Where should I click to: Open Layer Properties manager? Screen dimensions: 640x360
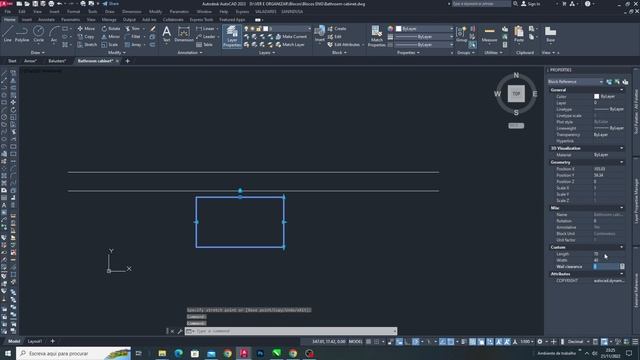(x=232, y=36)
